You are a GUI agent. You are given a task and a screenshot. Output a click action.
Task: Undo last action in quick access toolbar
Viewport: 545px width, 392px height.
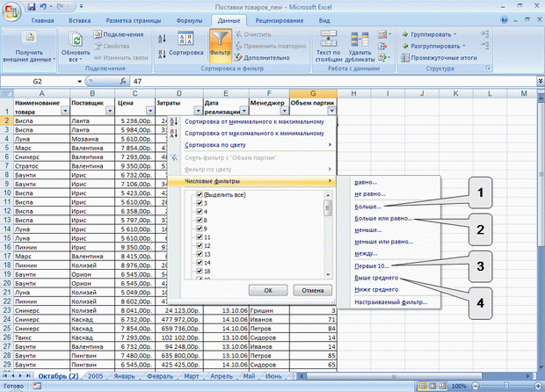[x=43, y=7]
